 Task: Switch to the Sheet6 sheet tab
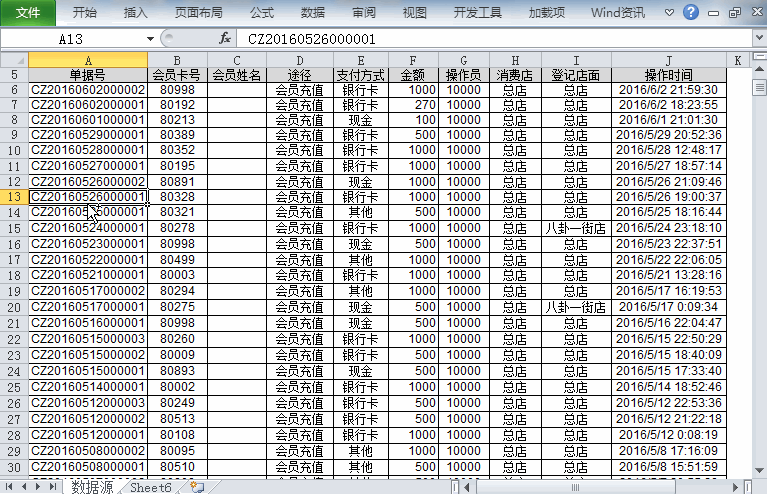click(x=151, y=487)
